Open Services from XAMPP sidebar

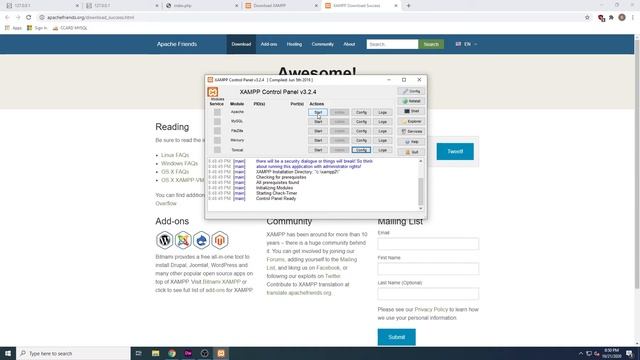(411, 131)
